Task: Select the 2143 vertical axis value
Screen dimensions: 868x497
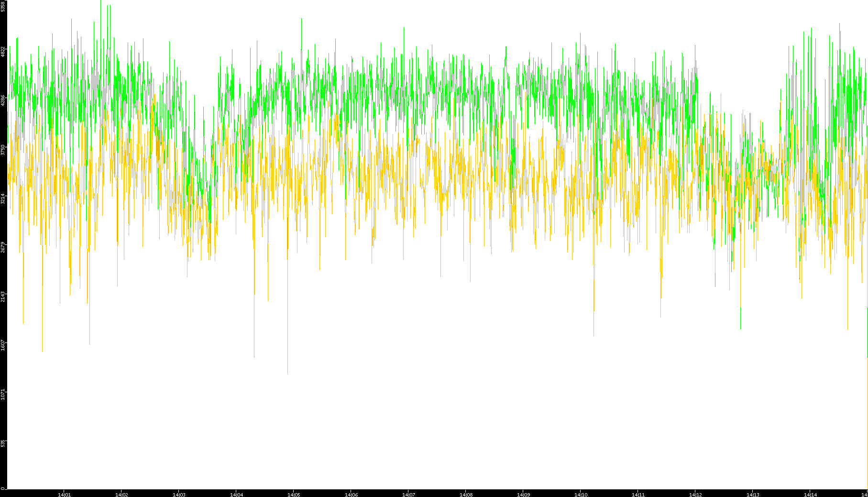Action: pos(3,296)
